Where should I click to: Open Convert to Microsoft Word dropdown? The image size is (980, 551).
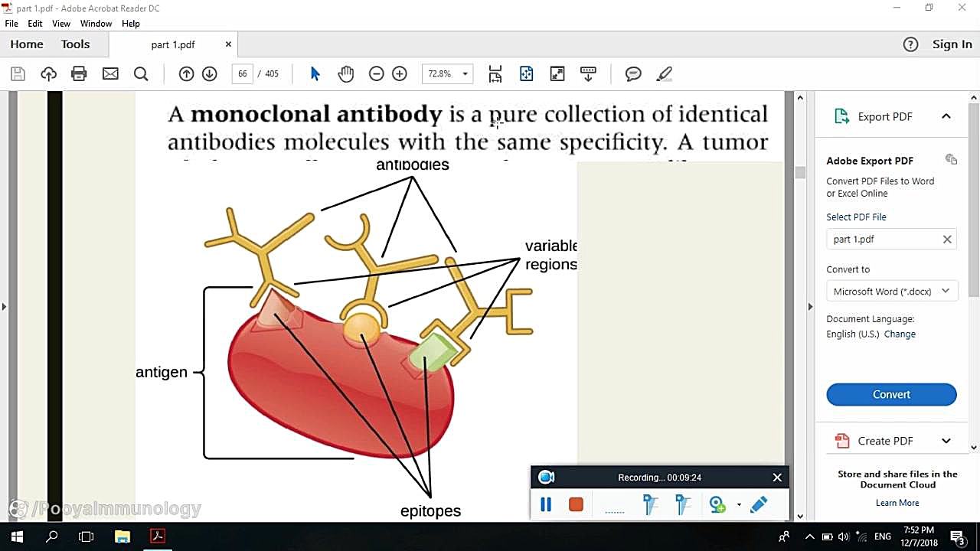(891, 291)
